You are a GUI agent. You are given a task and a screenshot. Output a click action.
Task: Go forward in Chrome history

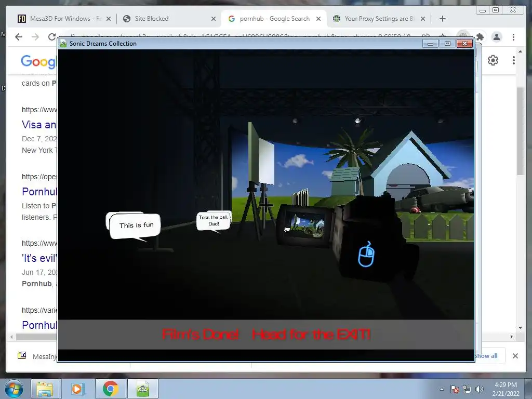pyautogui.click(x=35, y=37)
